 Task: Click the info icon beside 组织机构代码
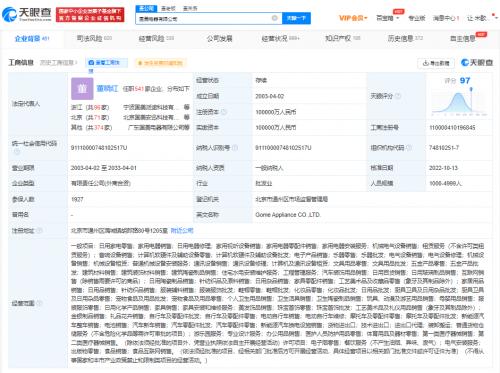click(x=409, y=148)
